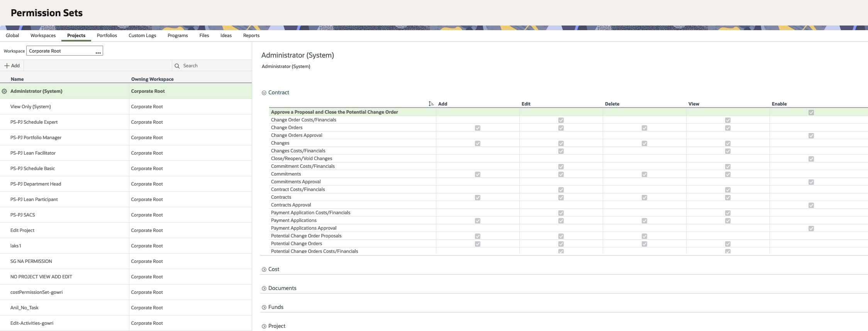
Task: Expand the Documents section
Action: [282, 288]
